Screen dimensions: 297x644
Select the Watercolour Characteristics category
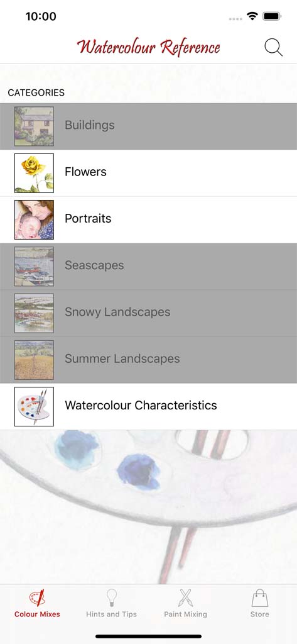click(x=148, y=406)
